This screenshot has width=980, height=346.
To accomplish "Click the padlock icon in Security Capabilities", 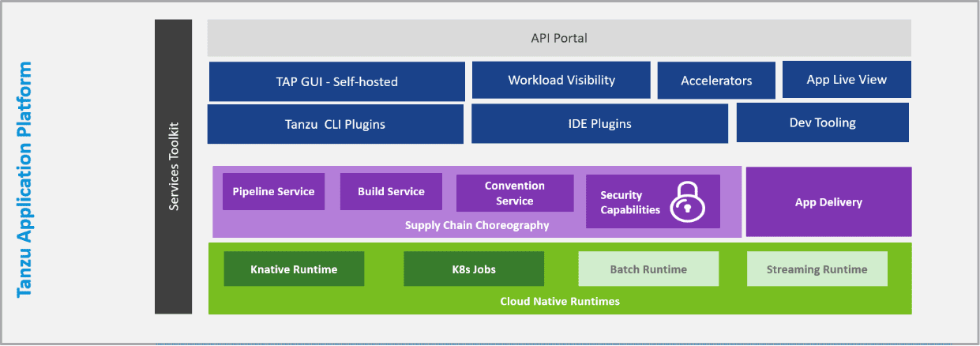I will point(687,201).
